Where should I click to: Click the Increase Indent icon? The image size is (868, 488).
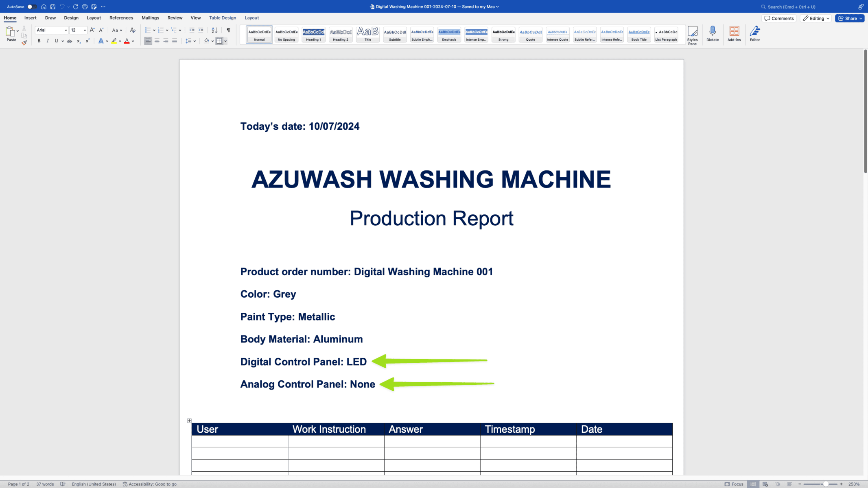coord(201,30)
